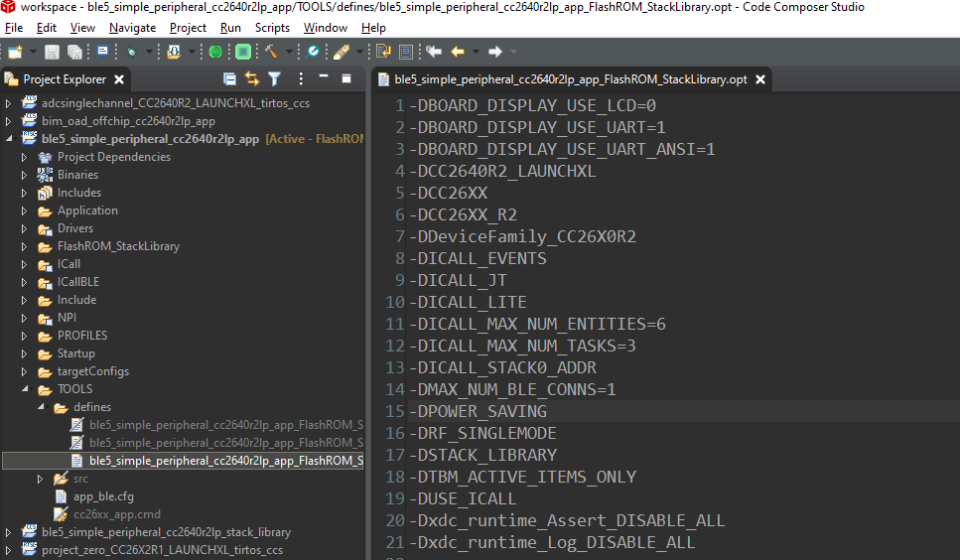The width and height of the screenshot is (960, 560).
Task: Select the Application folder
Action: [87, 210]
